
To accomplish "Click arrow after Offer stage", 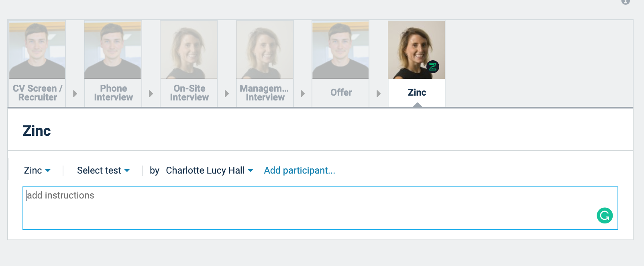I will click(x=379, y=94).
